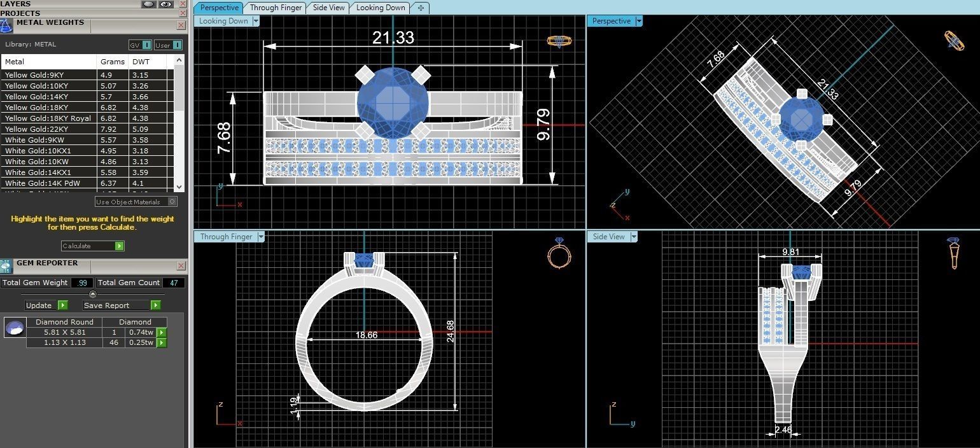980x448 pixels.
Task: Collapse Gem Reporter using the round arrow handle
Action: point(93,294)
